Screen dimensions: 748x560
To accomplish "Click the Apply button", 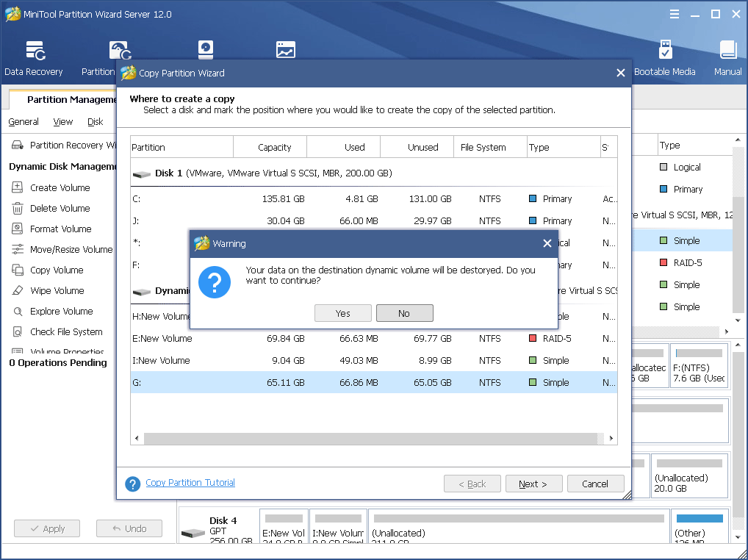I will [47, 528].
